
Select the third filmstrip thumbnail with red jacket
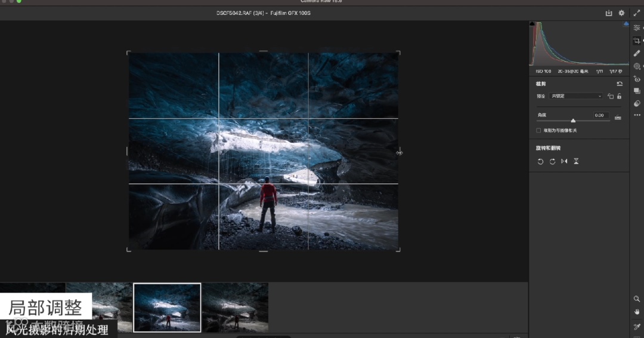(167, 308)
